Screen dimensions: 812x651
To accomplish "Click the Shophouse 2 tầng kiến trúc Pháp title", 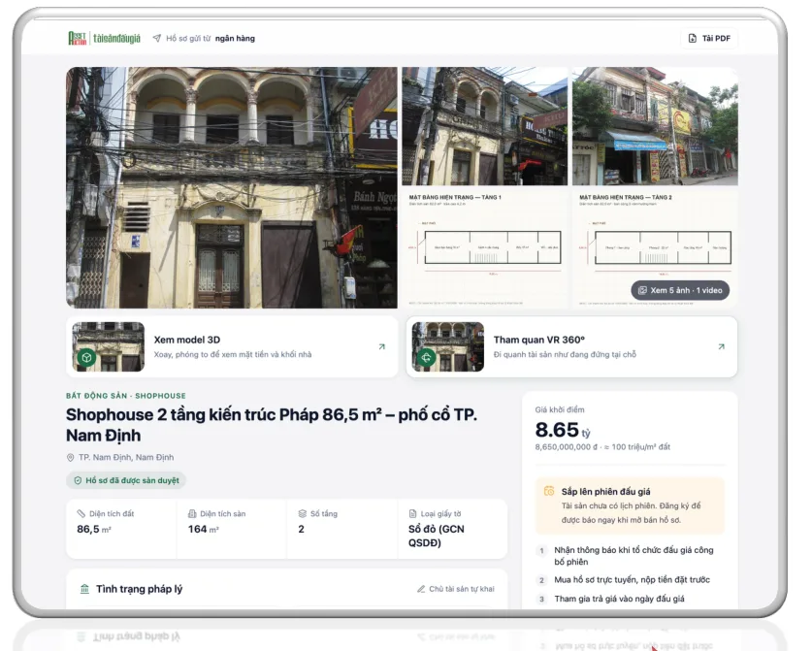I will pyautogui.click(x=272, y=425).
